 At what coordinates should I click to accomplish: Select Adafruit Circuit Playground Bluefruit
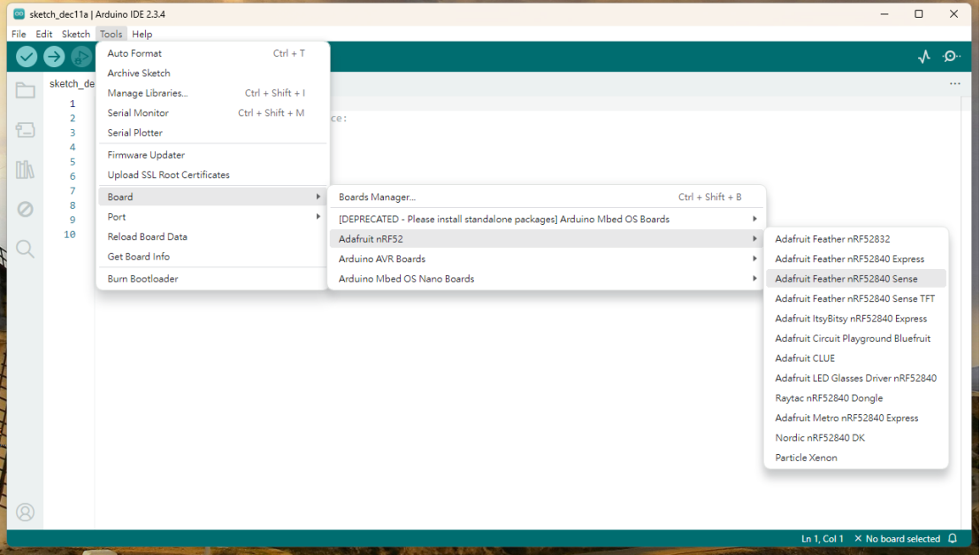click(856, 338)
